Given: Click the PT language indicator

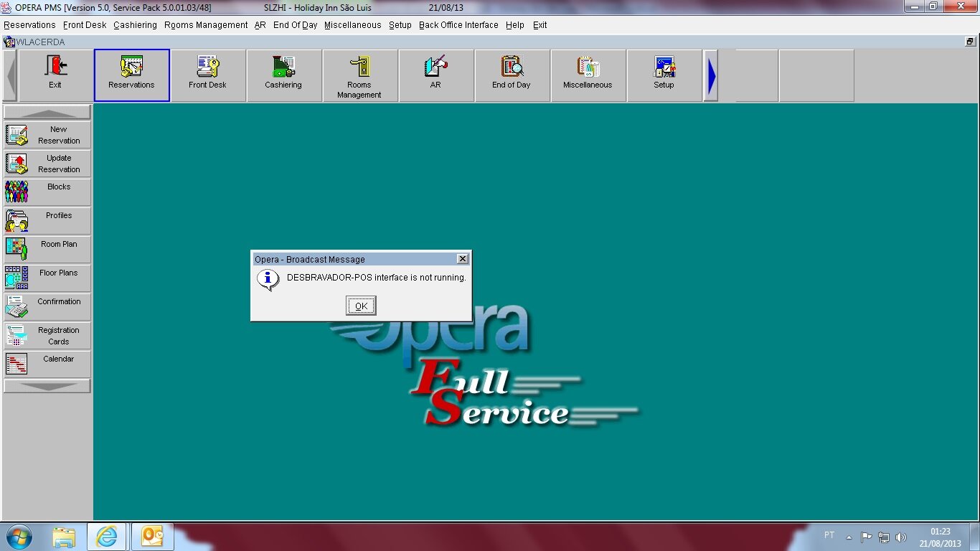Looking at the screenshot, I should point(829,535).
